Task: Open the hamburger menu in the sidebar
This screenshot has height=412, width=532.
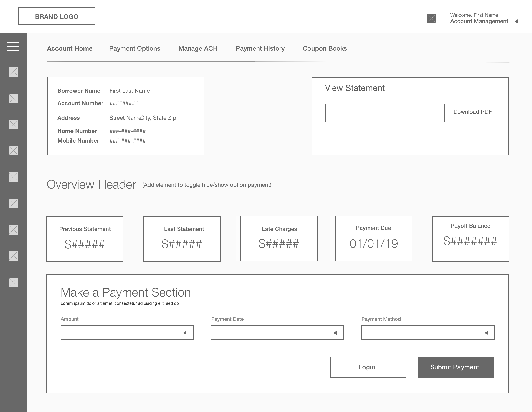Action: (13, 47)
